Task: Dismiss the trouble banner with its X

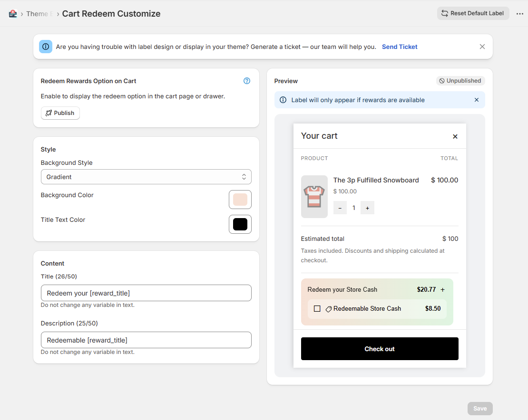Action: point(482,46)
